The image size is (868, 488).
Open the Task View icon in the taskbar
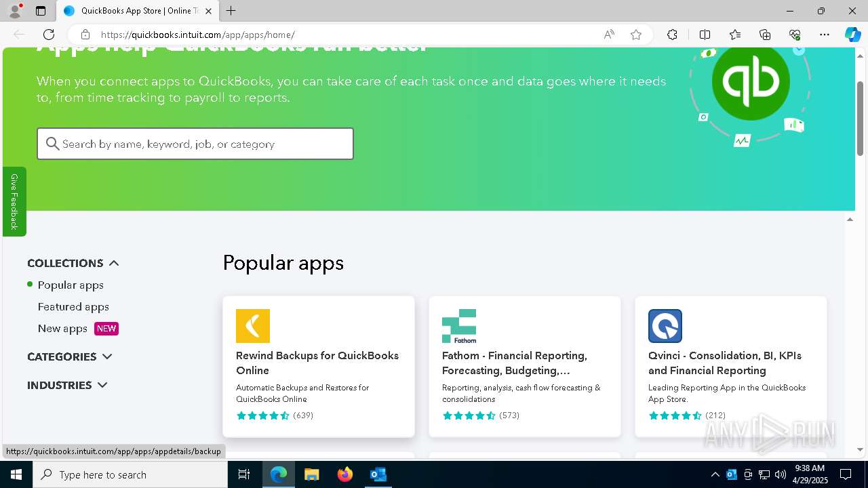tap(244, 474)
